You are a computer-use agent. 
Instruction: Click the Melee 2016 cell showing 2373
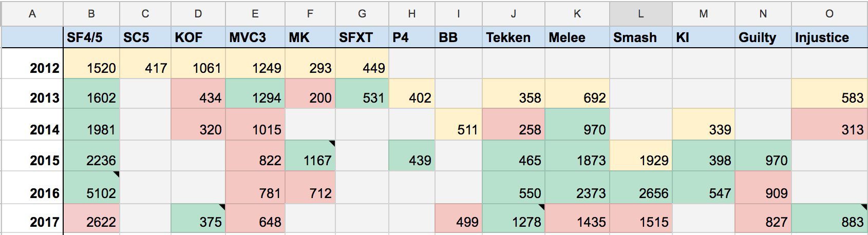click(577, 192)
